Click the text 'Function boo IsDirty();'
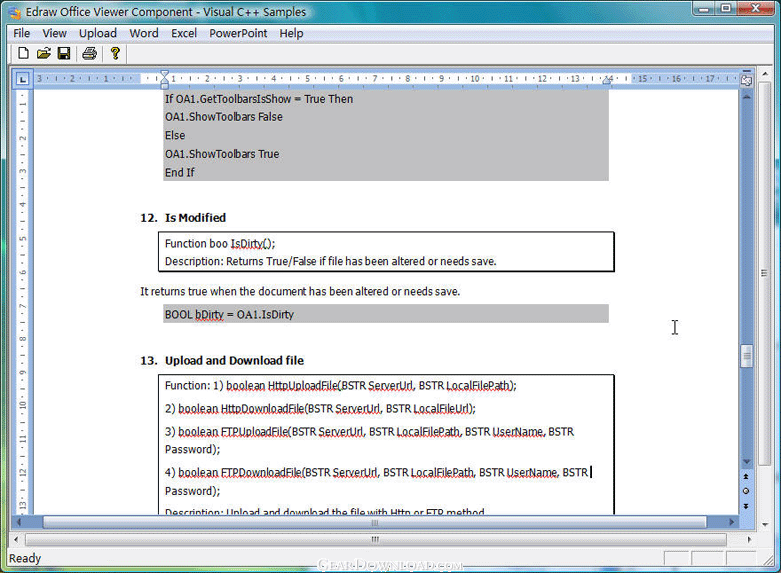781x573 pixels. [220, 244]
